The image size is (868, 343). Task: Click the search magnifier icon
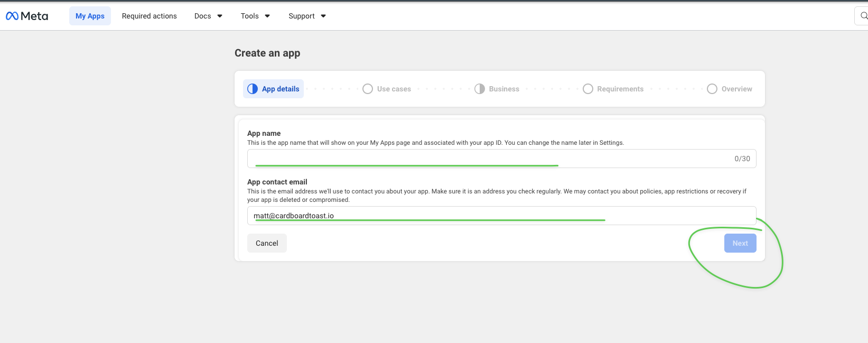click(864, 16)
